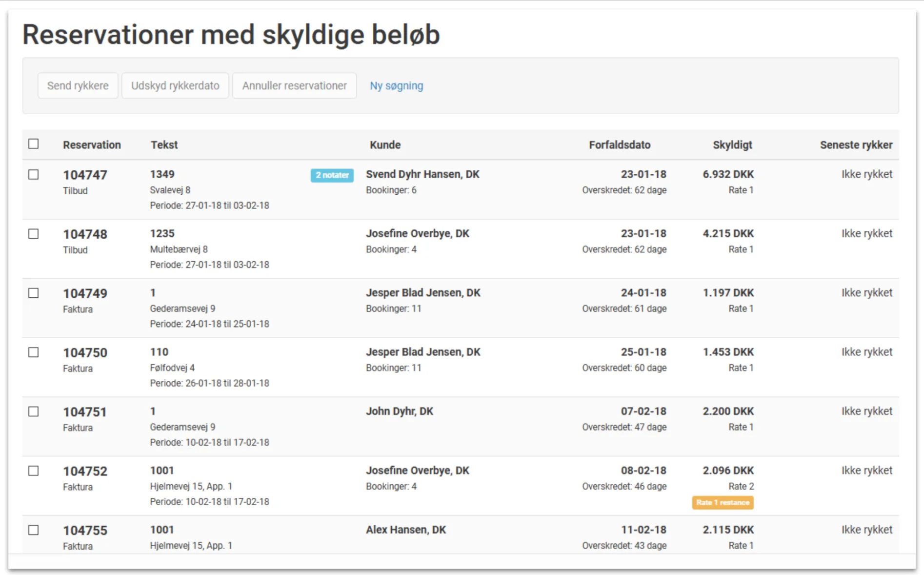
Task: Open reservation 104755
Action: pyautogui.click(x=86, y=530)
